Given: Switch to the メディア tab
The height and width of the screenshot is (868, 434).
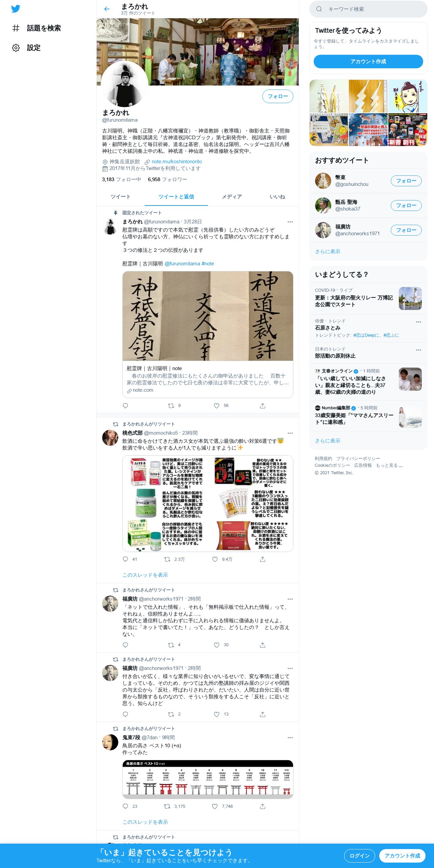Looking at the screenshot, I should pyautogui.click(x=232, y=197).
